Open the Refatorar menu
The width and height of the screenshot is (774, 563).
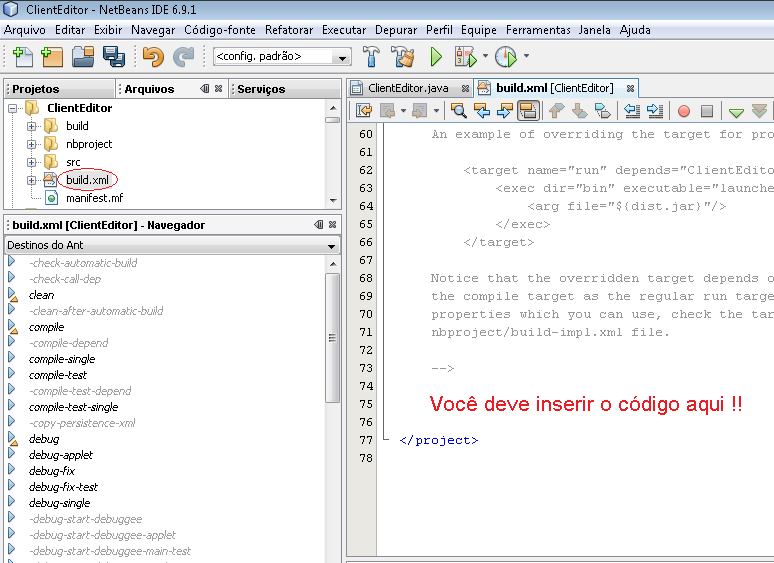289,30
